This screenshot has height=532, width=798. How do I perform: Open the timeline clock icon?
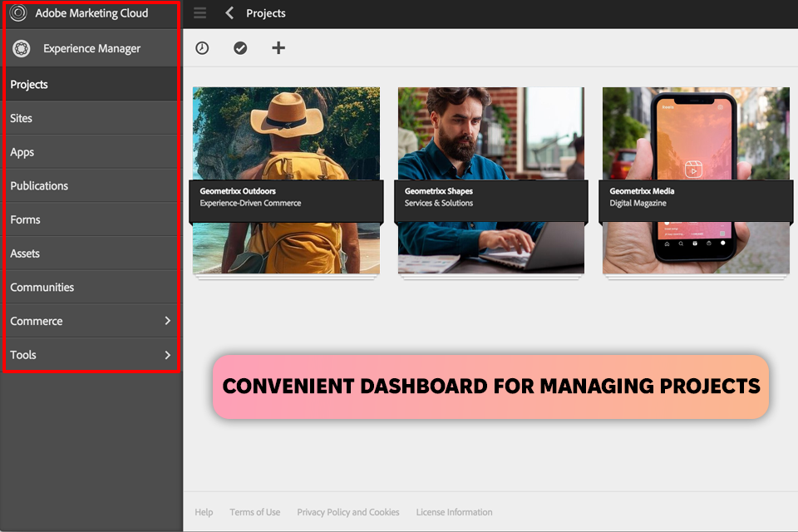202,48
